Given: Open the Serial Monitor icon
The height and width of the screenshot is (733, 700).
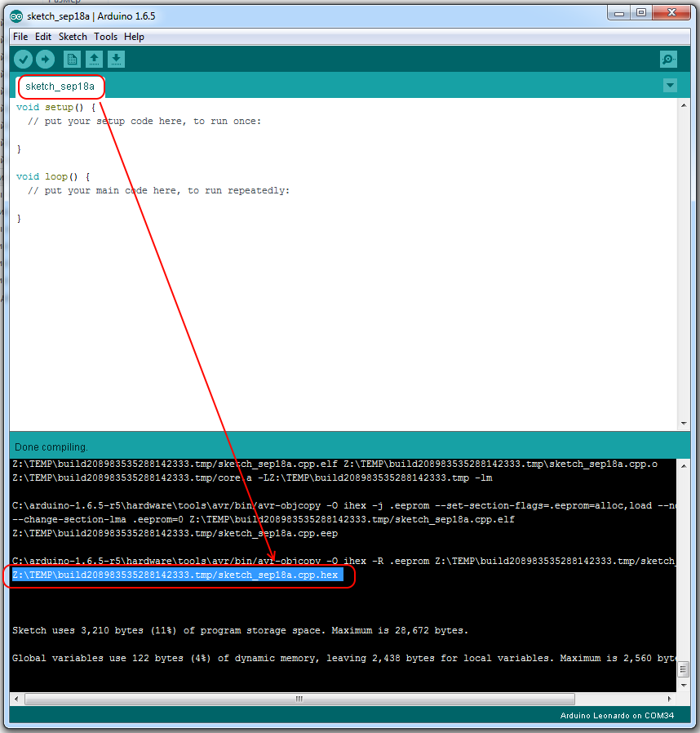Looking at the screenshot, I should 669,60.
